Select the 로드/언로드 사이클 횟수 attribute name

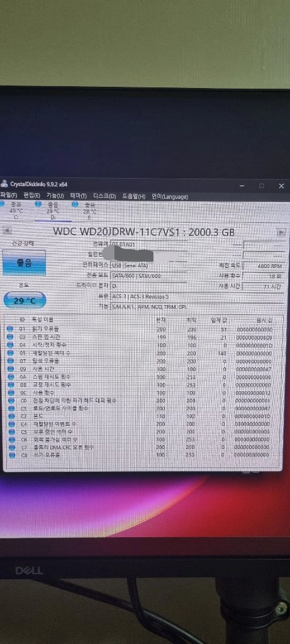click(x=60, y=408)
